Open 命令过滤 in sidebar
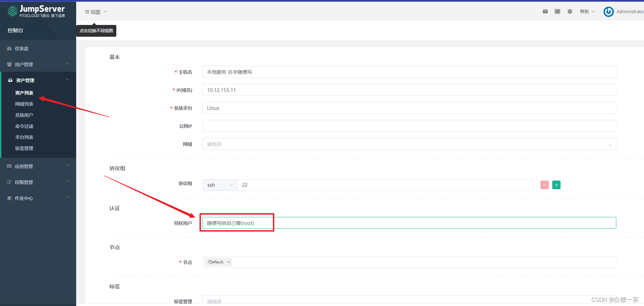The width and height of the screenshot is (644, 306). (x=24, y=126)
